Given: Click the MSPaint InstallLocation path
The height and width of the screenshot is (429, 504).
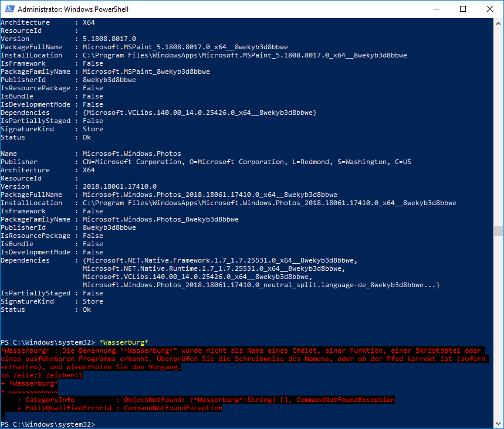Looking at the screenshot, I should click(x=245, y=55).
